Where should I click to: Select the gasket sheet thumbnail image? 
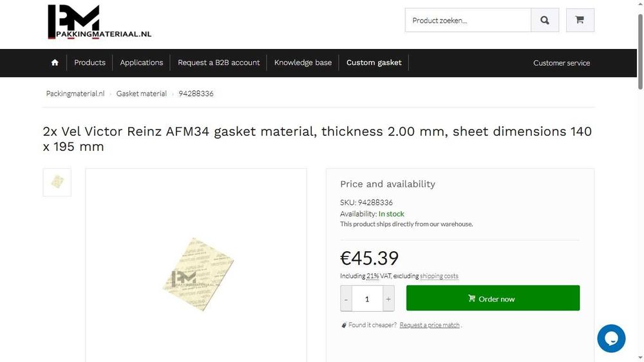(57, 182)
